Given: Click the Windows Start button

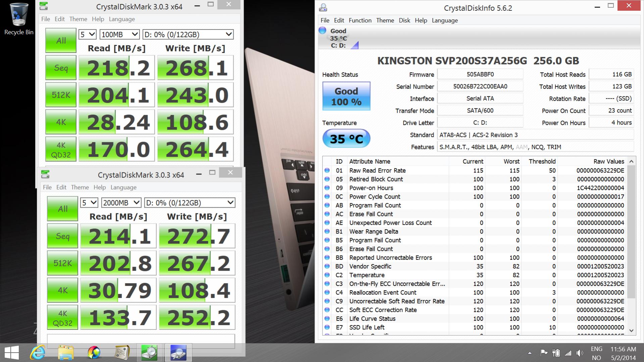Looking at the screenshot, I should coord(12,353).
